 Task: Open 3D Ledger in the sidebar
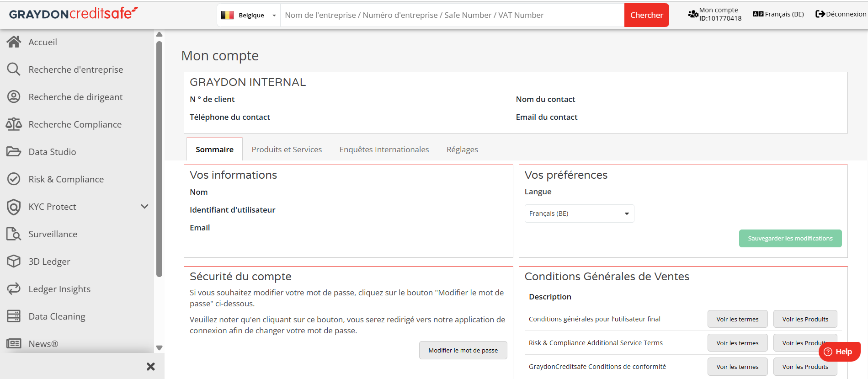click(x=49, y=262)
